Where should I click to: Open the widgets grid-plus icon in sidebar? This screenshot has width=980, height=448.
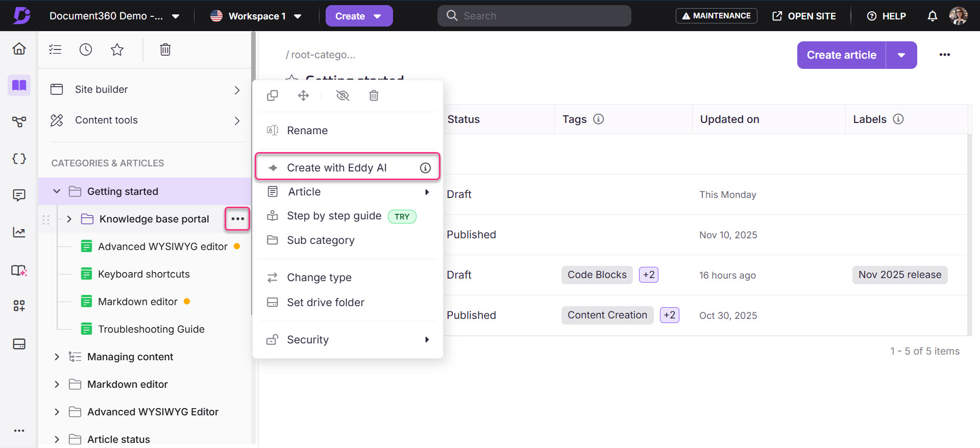click(19, 306)
